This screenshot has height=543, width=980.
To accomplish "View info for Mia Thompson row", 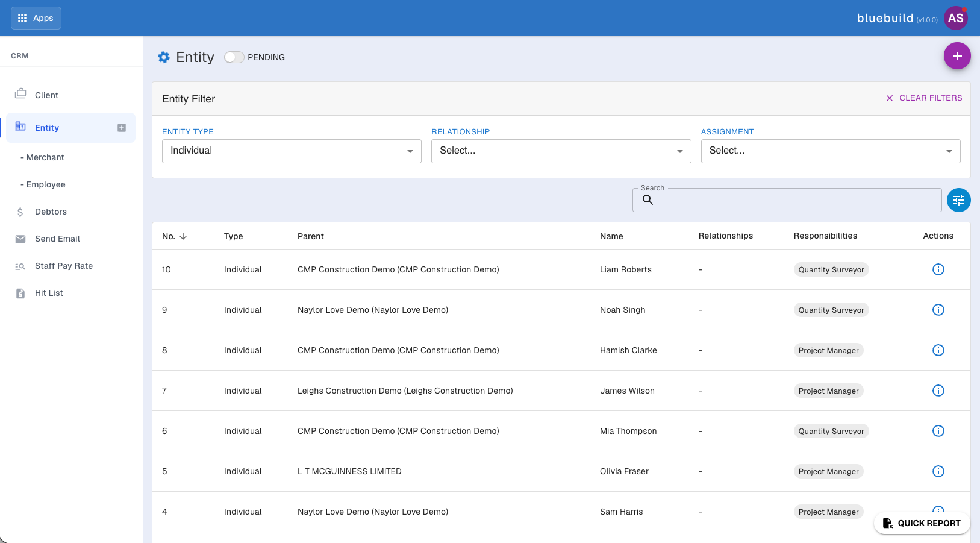I will click(938, 431).
